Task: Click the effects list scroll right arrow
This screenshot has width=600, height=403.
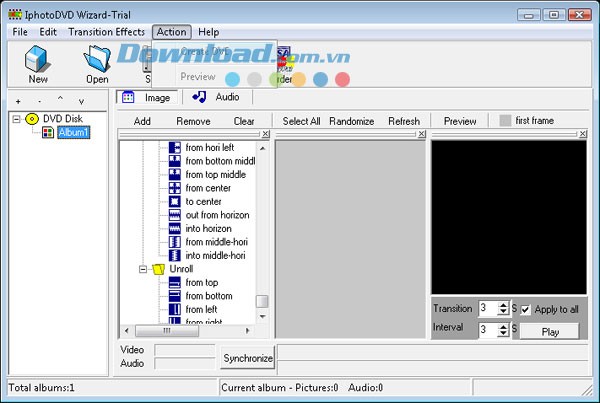Action: coord(248,331)
